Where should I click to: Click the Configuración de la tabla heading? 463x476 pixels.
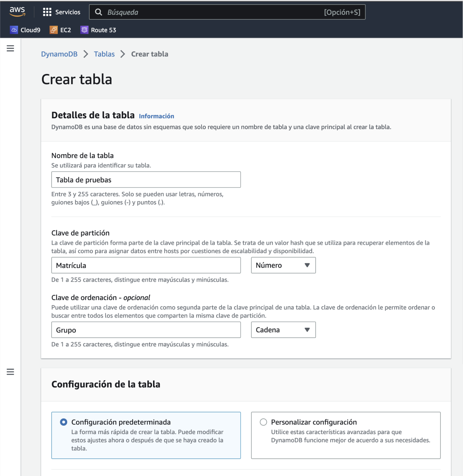106,384
